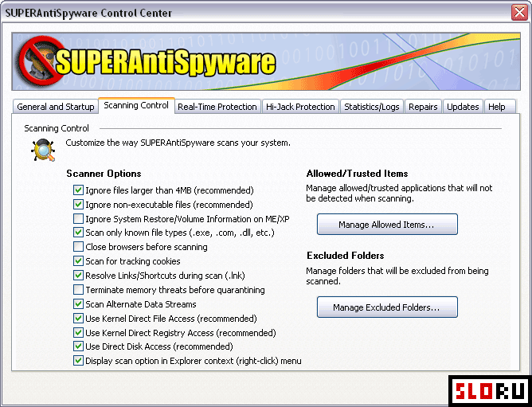This screenshot has height=407, width=532.
Task: Enable Ignore System Restore/Volume Information option
Action: 78,218
